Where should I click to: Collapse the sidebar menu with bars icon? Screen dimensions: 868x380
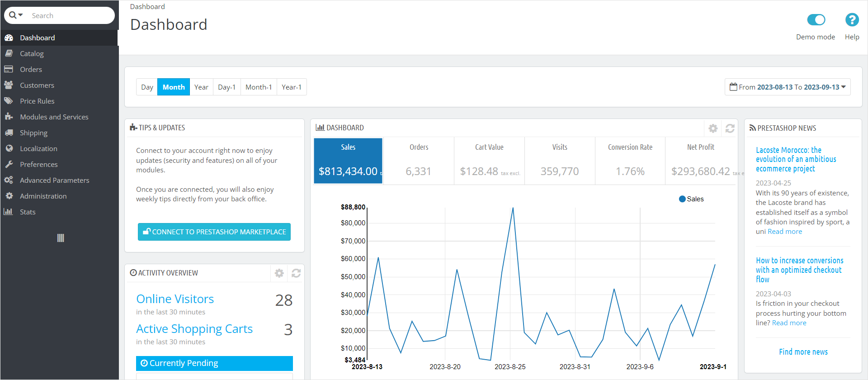tap(61, 238)
